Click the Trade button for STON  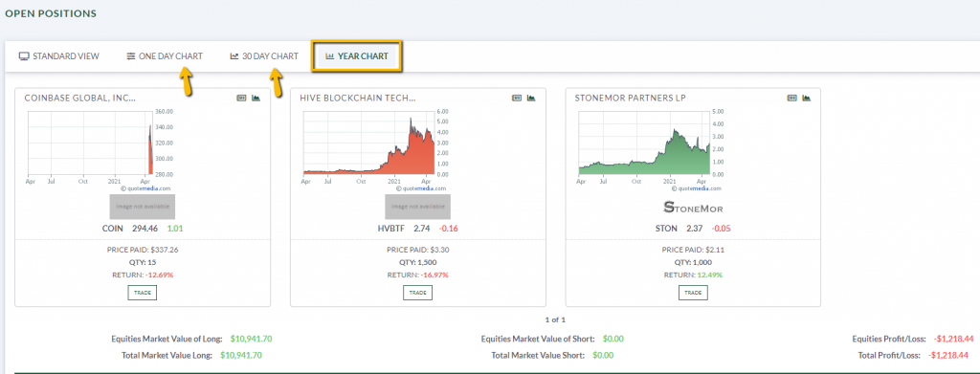[x=693, y=292]
